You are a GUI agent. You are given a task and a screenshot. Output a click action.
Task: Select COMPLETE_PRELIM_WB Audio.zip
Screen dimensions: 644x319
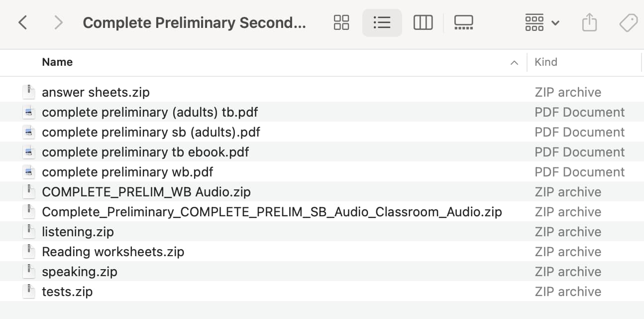pyautogui.click(x=147, y=192)
